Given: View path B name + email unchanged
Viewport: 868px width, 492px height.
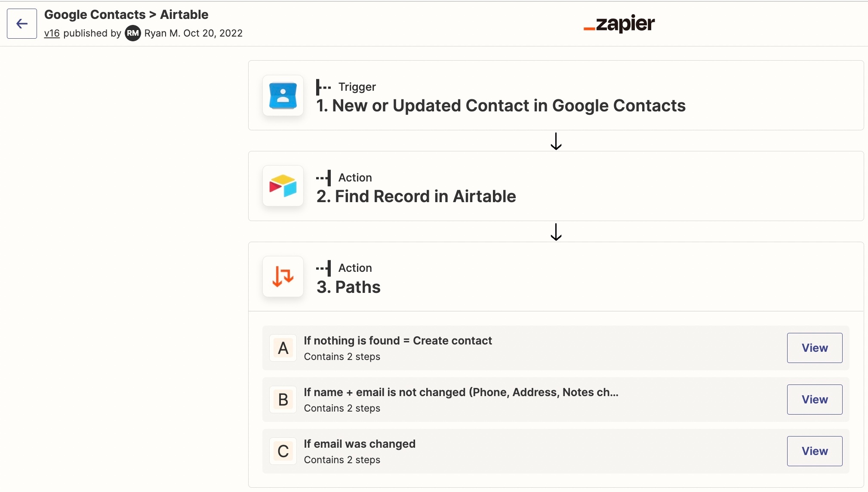Looking at the screenshot, I should point(815,400).
